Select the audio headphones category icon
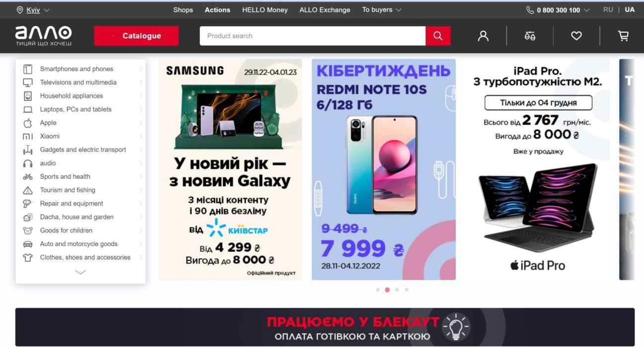Screen dimensions: 644x348 28,163
